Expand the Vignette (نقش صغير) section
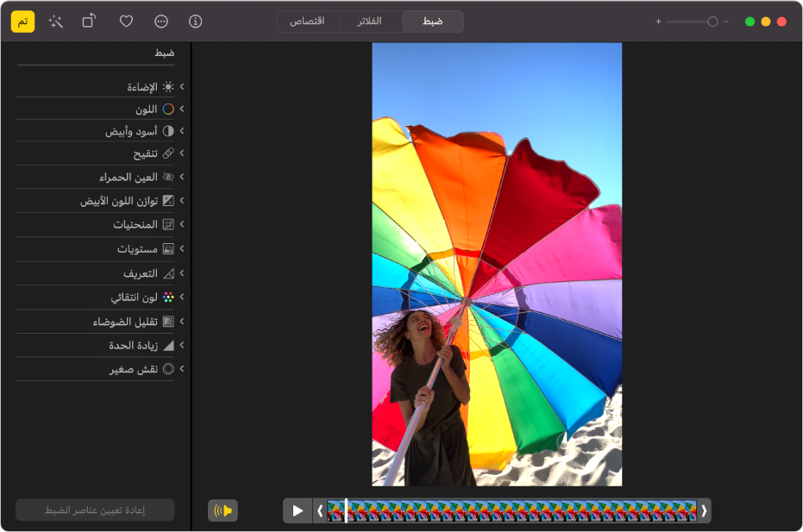803x532 pixels. pyautogui.click(x=182, y=369)
